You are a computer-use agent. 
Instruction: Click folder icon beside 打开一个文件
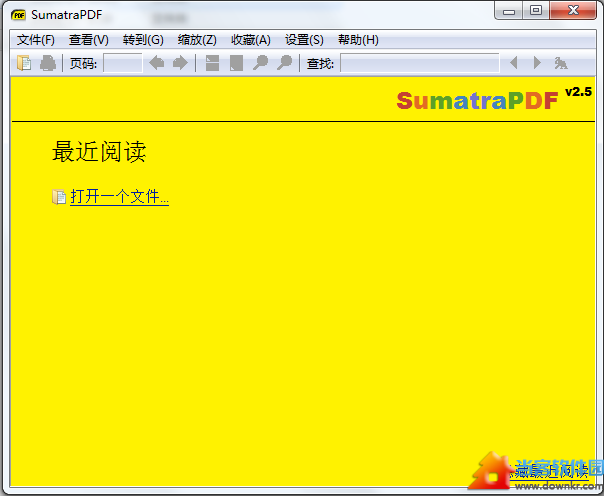[x=59, y=197]
